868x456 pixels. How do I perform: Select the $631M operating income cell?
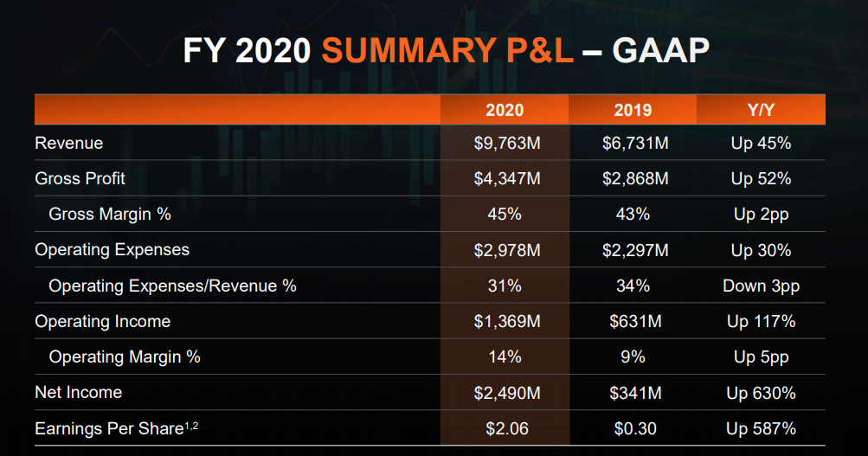tap(635, 322)
